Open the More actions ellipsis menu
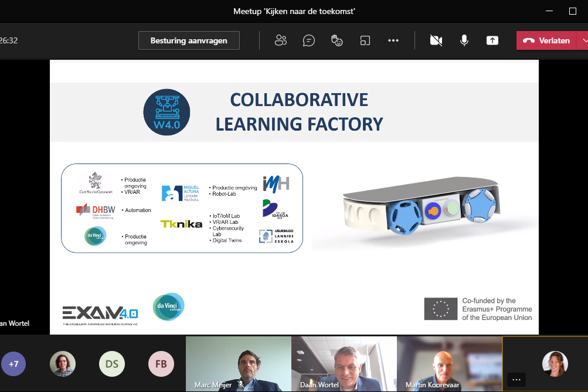Viewport: 588px width, 392px height. click(x=393, y=40)
